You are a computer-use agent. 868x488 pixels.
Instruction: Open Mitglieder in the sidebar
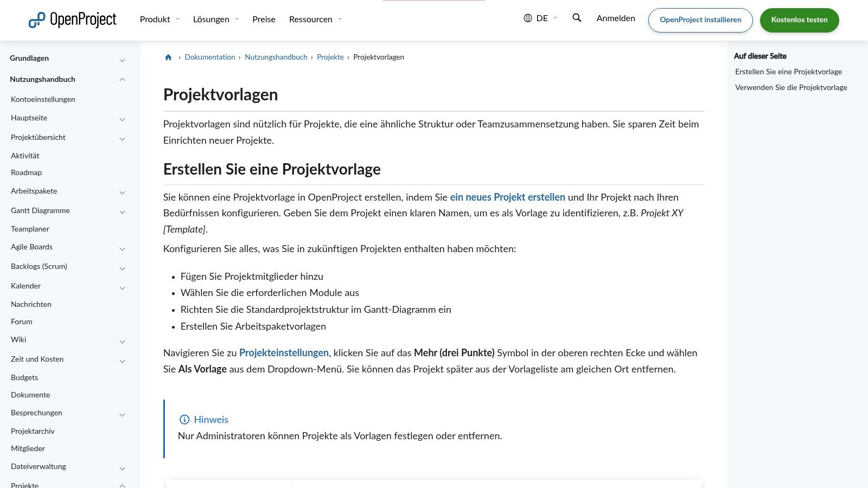pos(28,448)
